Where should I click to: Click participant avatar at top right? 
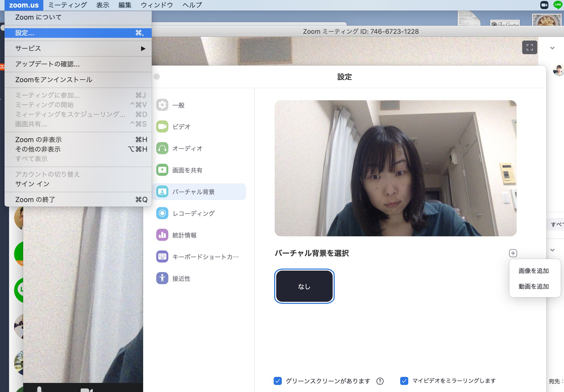(558, 70)
